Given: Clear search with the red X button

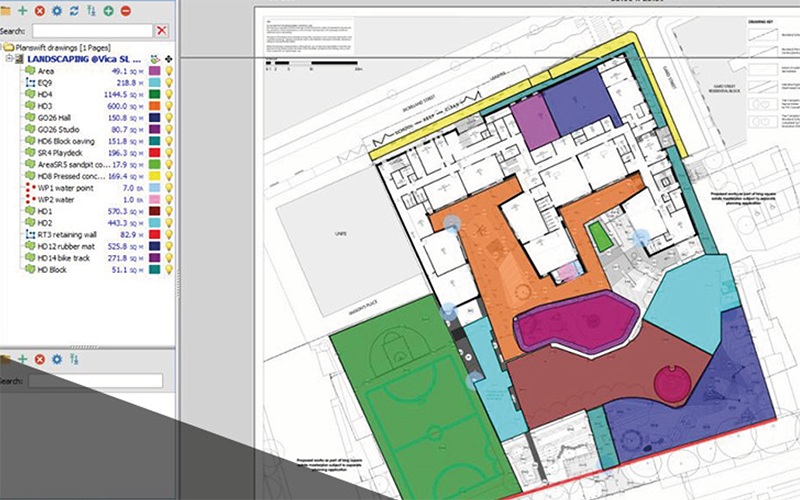Looking at the screenshot, I should [162, 31].
